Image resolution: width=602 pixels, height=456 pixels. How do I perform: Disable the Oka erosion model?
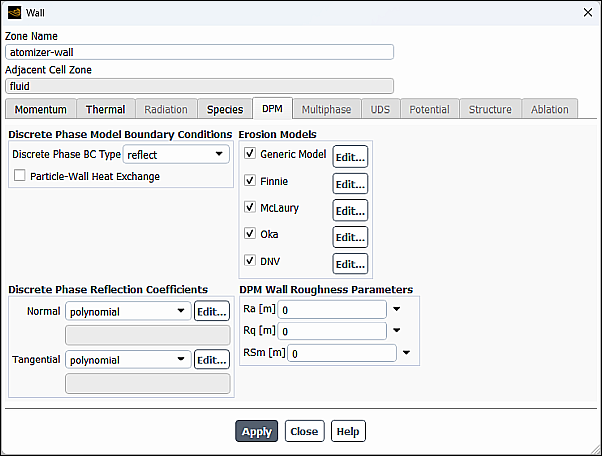pyautogui.click(x=250, y=234)
